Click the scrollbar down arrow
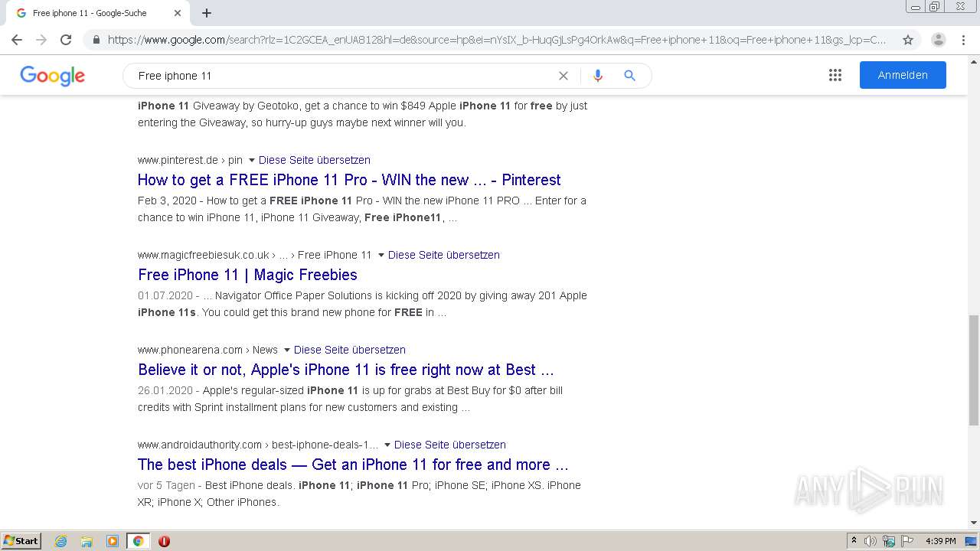 [x=974, y=523]
